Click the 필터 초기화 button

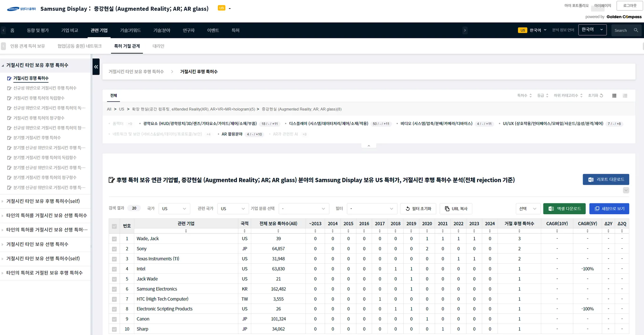[418, 209]
